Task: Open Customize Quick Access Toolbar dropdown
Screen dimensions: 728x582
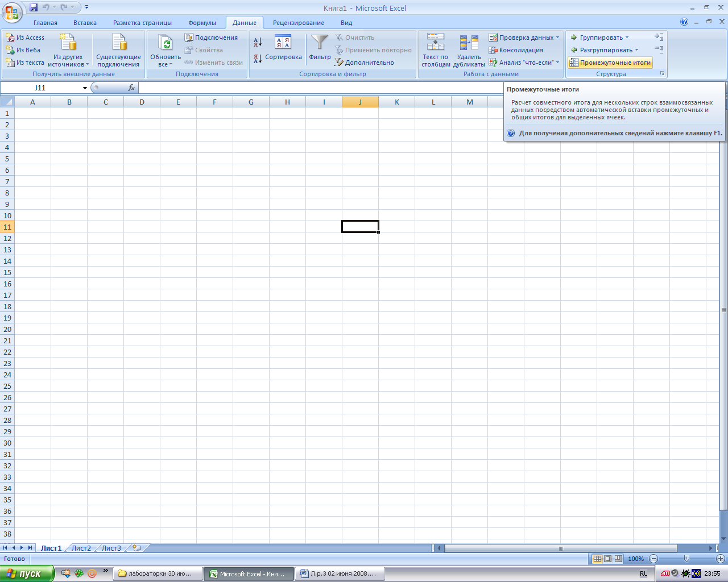Action: click(x=86, y=7)
